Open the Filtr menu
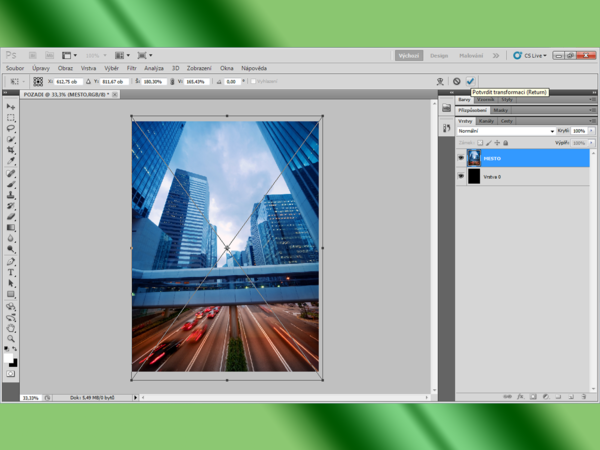Screen dimensions: 600x450 pos(131,68)
